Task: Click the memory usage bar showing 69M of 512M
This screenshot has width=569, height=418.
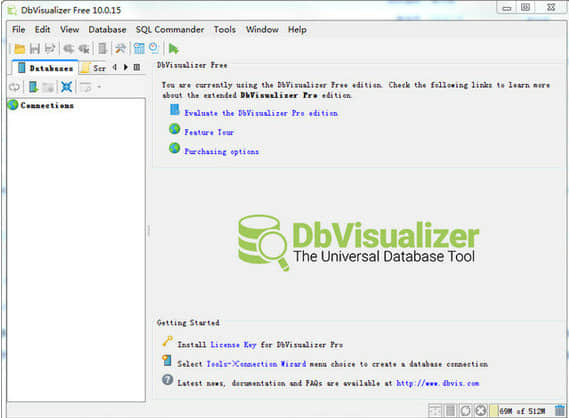Action: 521,411
